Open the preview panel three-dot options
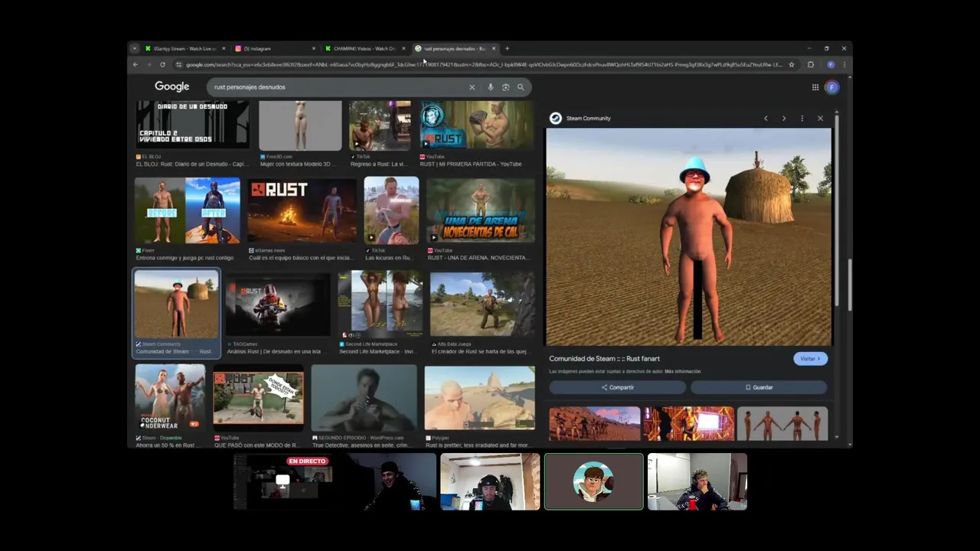Viewport: 980px width, 551px height. pos(802,119)
